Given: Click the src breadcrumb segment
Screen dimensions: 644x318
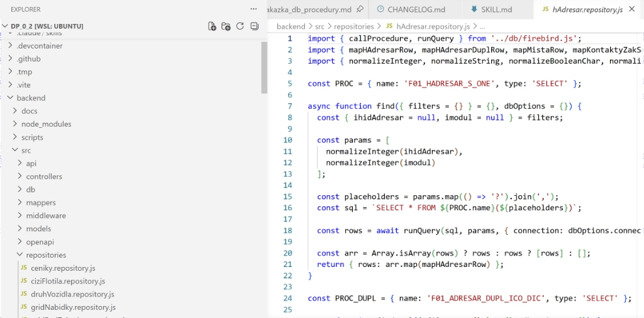Looking at the screenshot, I should [x=319, y=26].
